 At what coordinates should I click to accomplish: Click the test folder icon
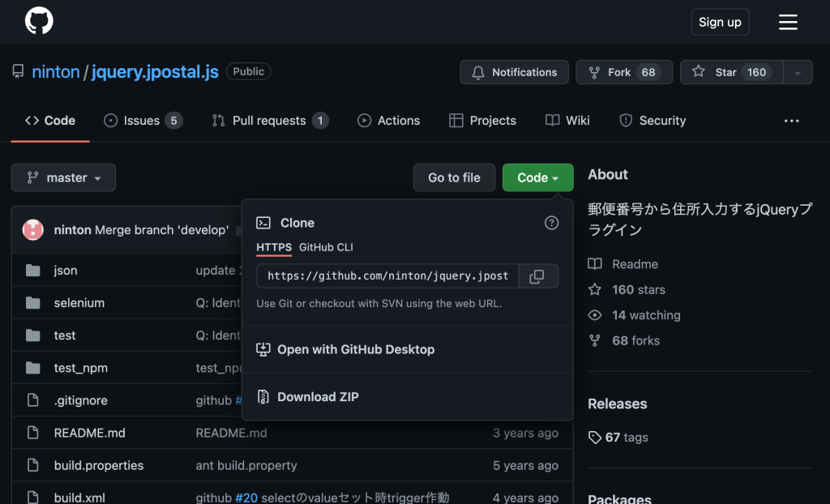pos(32,335)
